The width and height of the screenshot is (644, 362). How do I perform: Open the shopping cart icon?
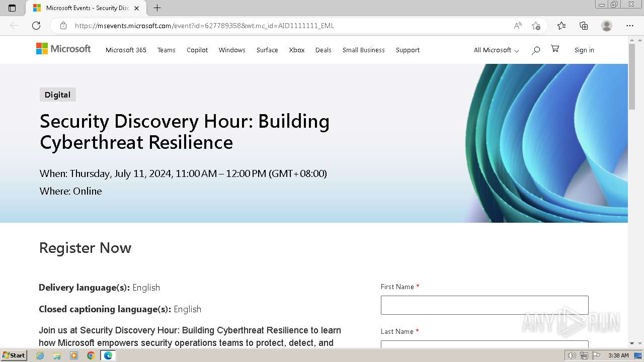(x=555, y=49)
